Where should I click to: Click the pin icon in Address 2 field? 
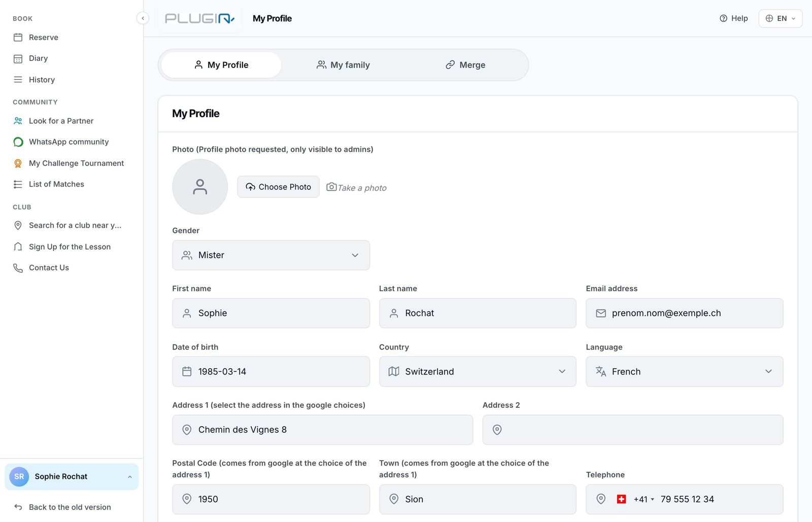[497, 430]
